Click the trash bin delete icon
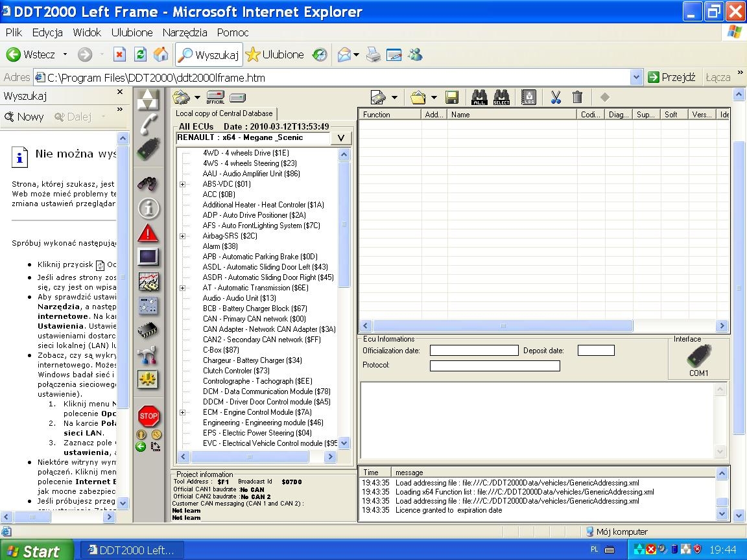The image size is (747, 560). click(577, 97)
